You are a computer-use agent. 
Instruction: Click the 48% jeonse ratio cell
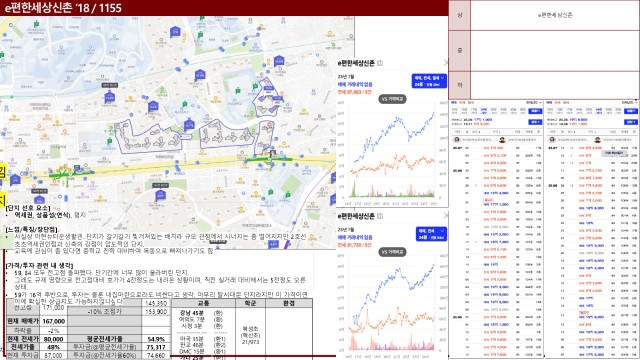tap(53, 347)
